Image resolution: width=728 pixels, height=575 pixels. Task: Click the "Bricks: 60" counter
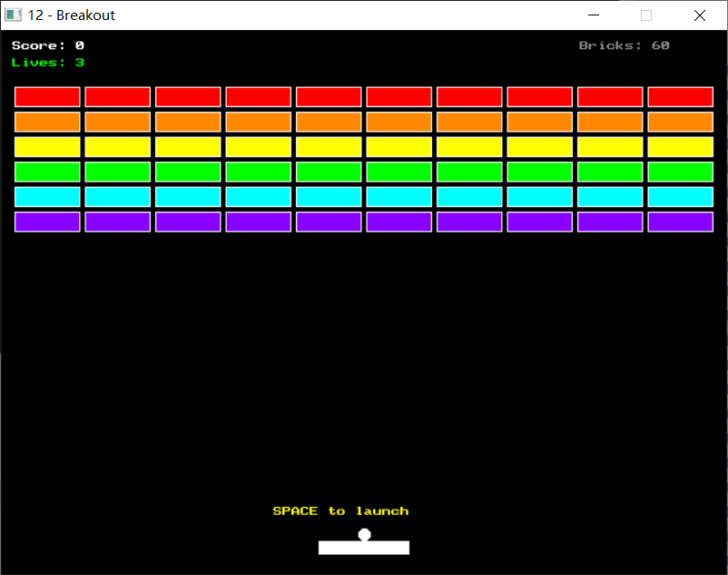(x=624, y=45)
